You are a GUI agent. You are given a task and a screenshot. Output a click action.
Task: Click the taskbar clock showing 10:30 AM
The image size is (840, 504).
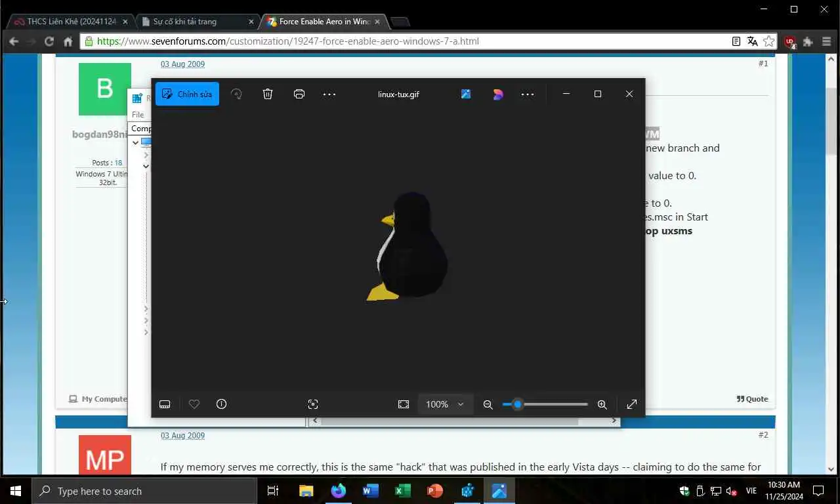[784, 491]
